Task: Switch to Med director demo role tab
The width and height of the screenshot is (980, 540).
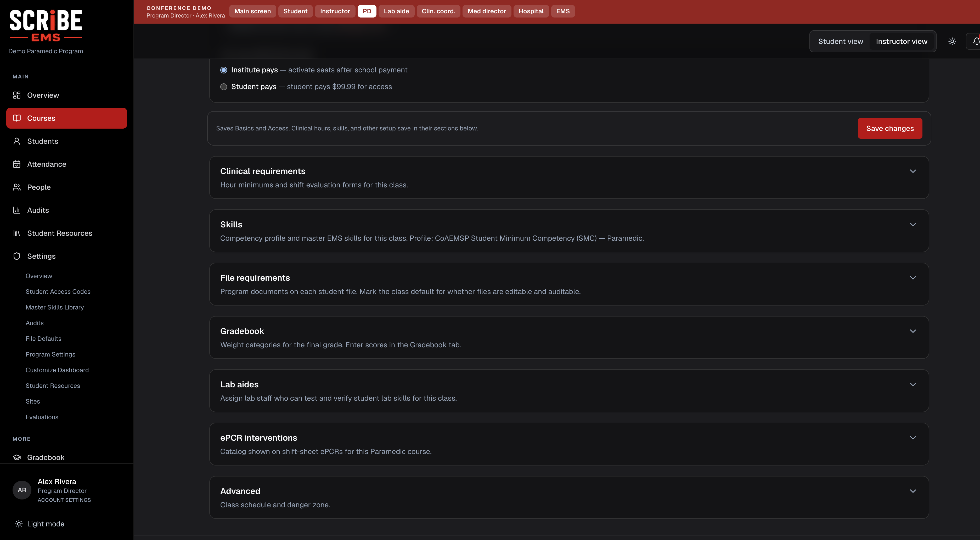Action: [487, 12]
